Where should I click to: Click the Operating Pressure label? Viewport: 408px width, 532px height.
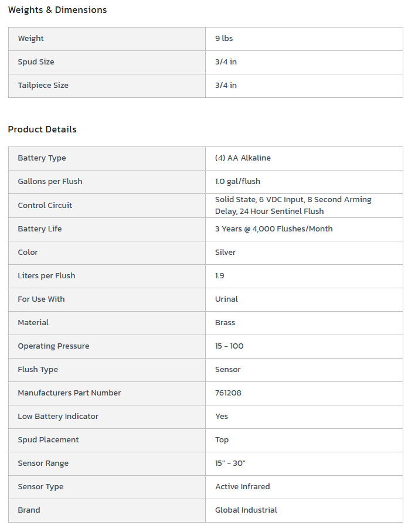click(x=53, y=346)
